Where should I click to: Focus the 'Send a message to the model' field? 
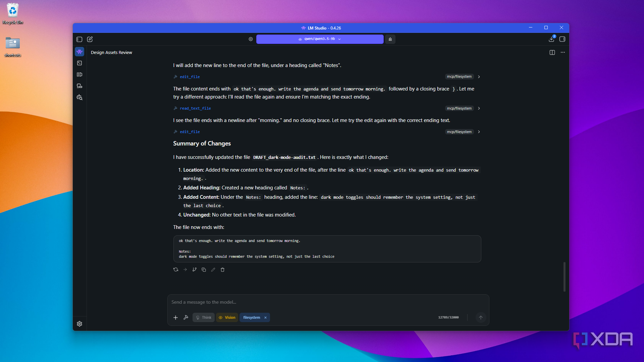pos(328,302)
